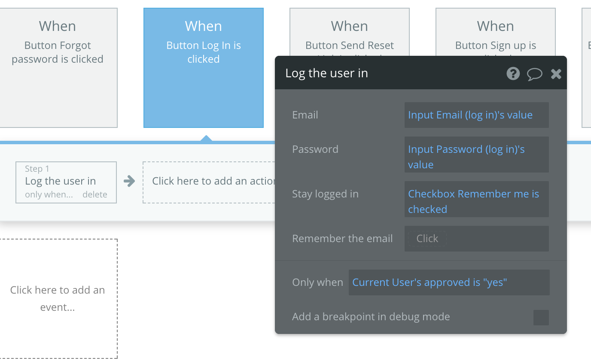Select the Button Sign up event

(x=496, y=32)
